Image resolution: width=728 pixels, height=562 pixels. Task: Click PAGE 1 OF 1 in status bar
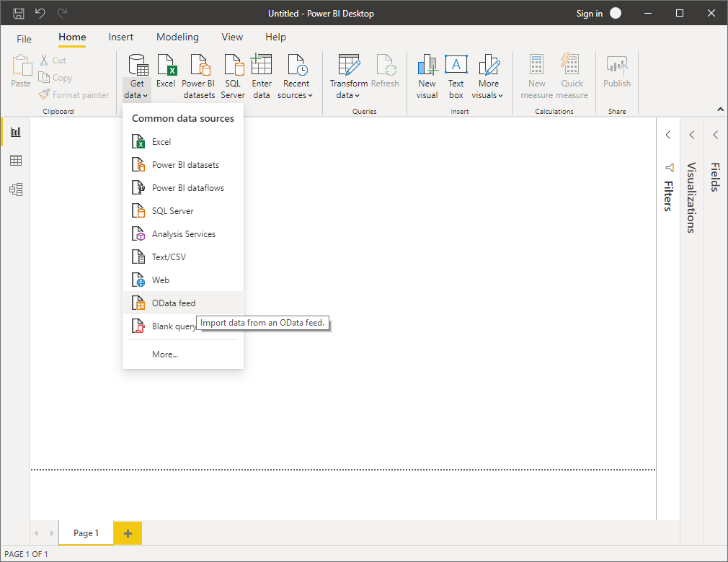pyautogui.click(x=26, y=554)
